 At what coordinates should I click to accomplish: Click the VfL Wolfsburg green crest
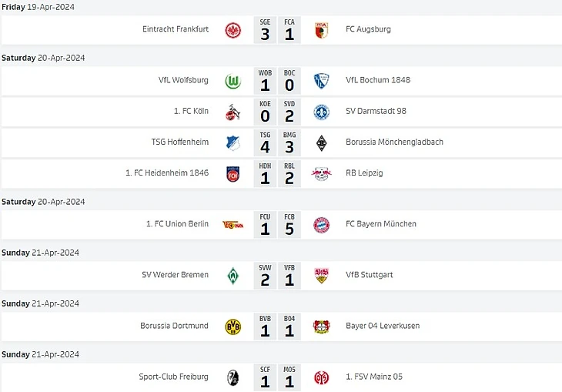click(x=232, y=81)
